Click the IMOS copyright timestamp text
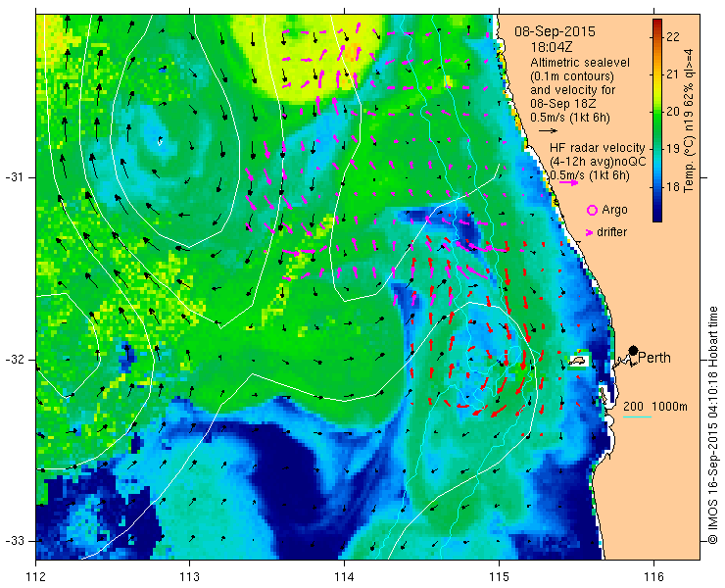This screenshot has width=725, height=588. click(x=712, y=425)
